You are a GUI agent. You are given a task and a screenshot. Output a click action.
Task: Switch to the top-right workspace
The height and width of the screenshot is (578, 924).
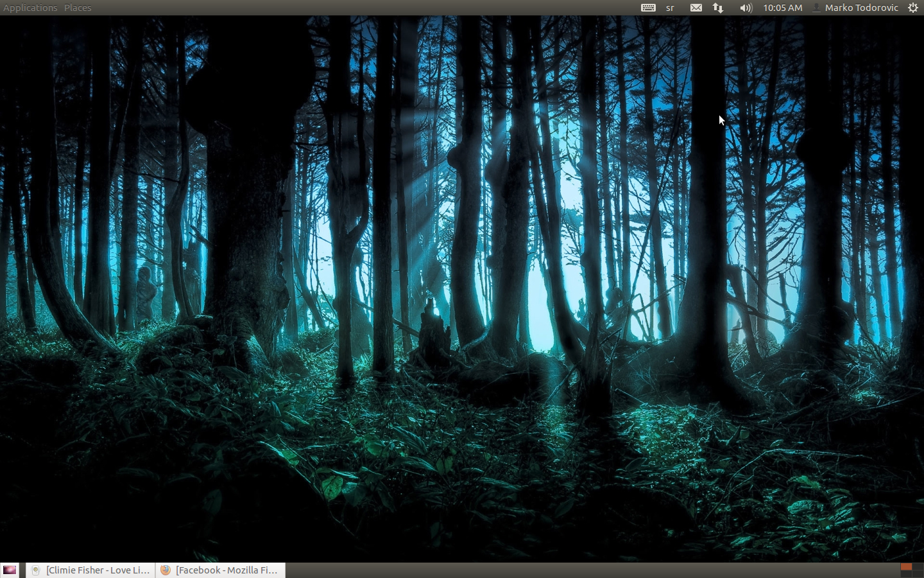(918, 567)
